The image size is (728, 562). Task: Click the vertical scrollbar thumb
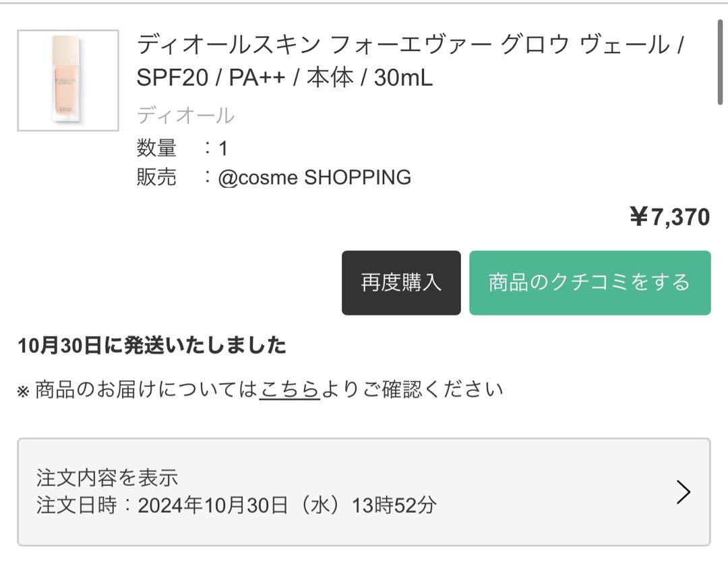pos(720,63)
